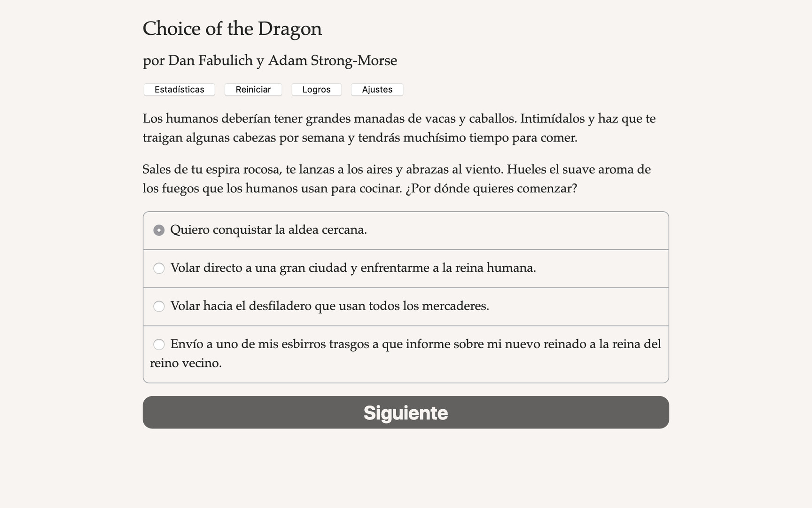
Task: Click author name Dan Fabulich
Action: click(x=210, y=61)
